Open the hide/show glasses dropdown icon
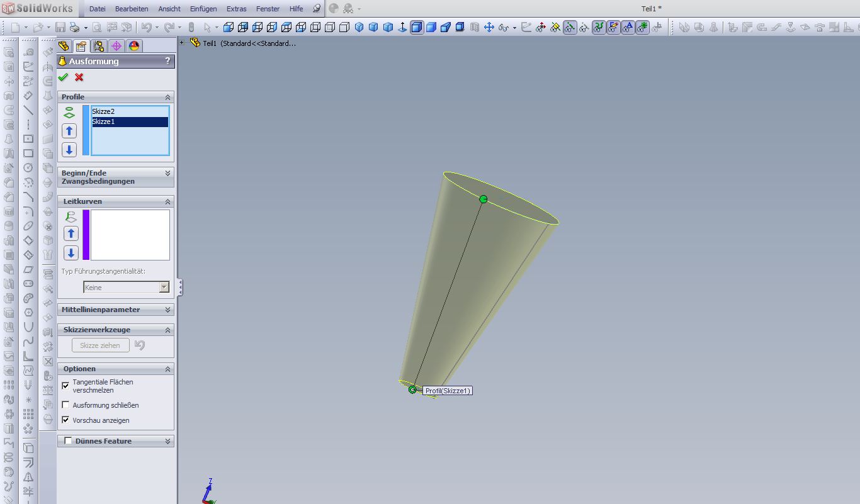Screen dimensions: 860x504 tap(503, 28)
